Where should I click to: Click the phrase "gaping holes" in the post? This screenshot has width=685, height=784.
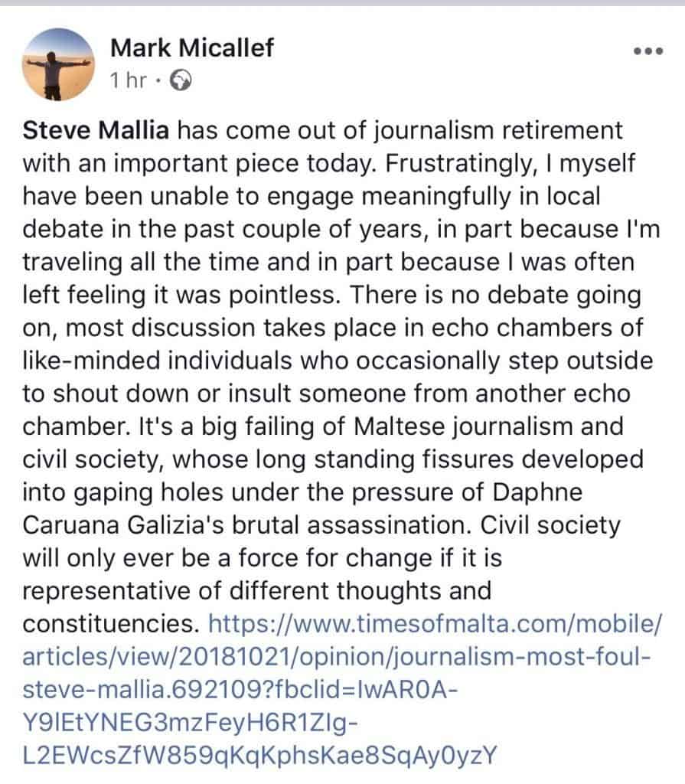pyautogui.click(x=141, y=492)
